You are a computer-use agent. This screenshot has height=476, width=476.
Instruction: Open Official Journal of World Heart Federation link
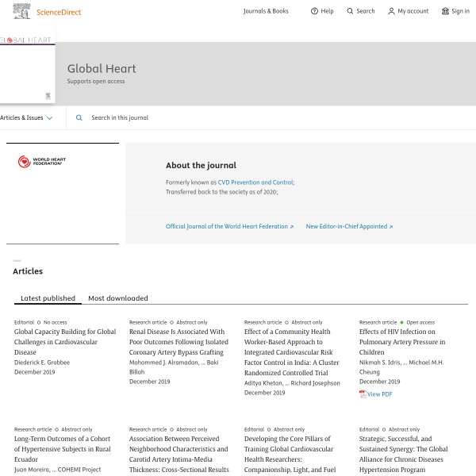pyautogui.click(x=229, y=226)
